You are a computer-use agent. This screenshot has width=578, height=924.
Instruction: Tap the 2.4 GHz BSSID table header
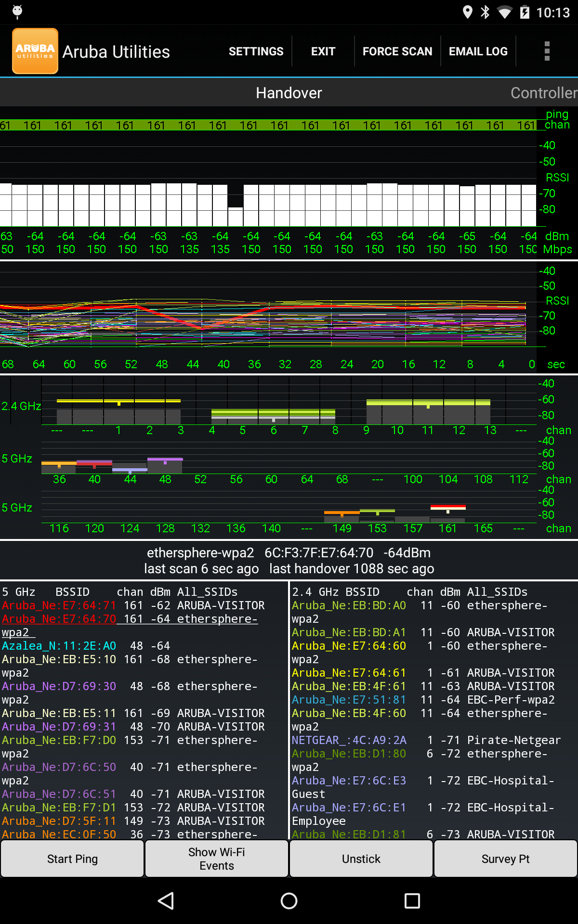coord(410,592)
